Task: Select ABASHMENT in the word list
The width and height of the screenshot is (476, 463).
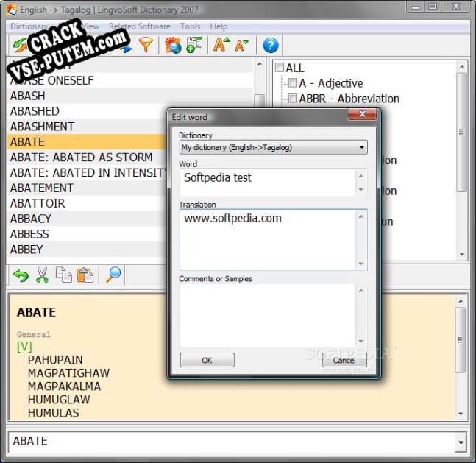Action: pos(87,127)
